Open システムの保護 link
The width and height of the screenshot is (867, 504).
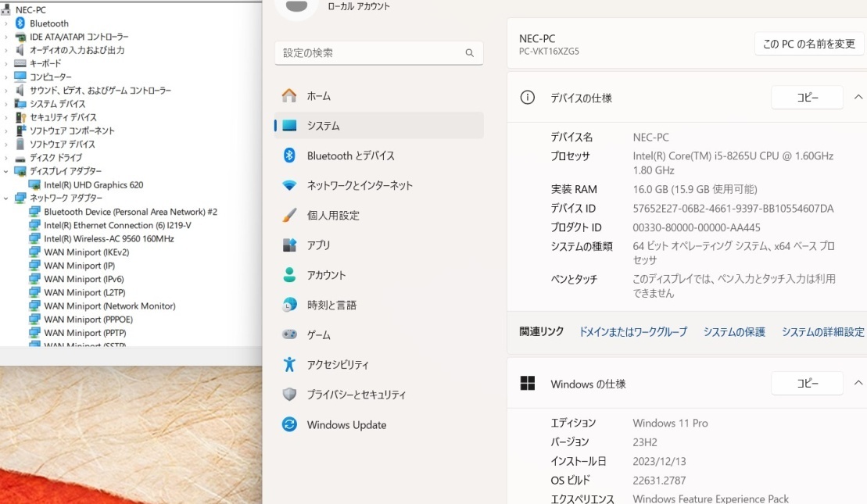pos(734,331)
